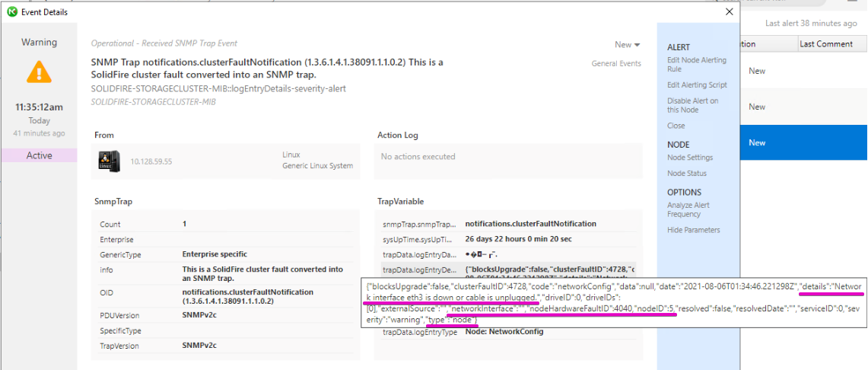Click the General Events label
The width and height of the screenshot is (868, 370).
[x=616, y=64]
